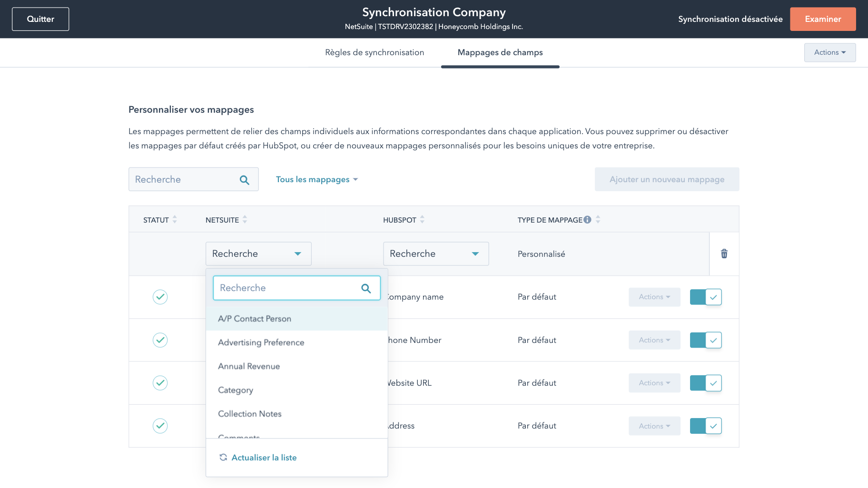Focus the Recherche field inside the dropdown

pyautogui.click(x=297, y=288)
